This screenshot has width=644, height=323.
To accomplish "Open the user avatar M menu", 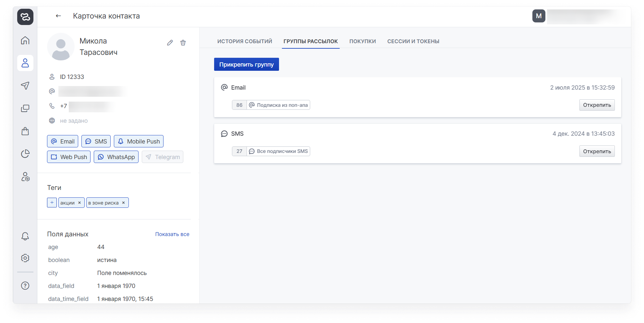I will coord(539,16).
